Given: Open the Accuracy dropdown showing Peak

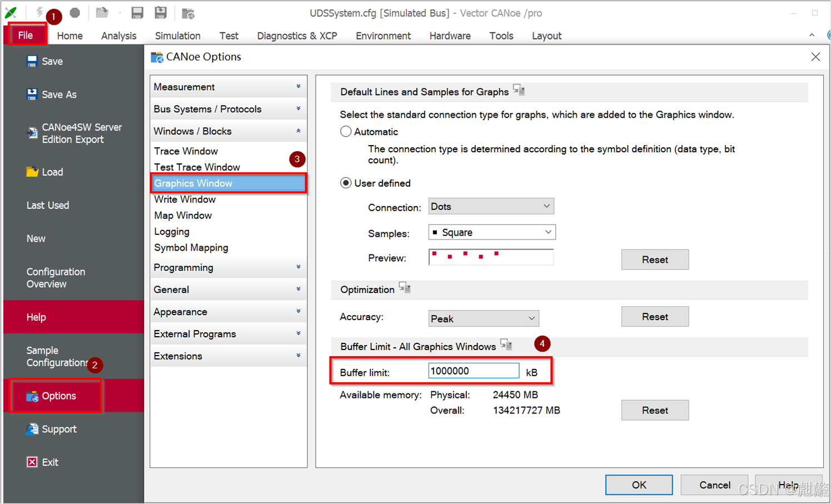Looking at the screenshot, I should [484, 318].
